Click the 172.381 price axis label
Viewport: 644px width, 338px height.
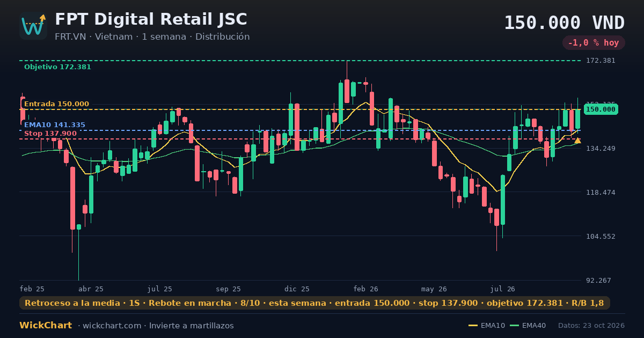[x=601, y=61]
